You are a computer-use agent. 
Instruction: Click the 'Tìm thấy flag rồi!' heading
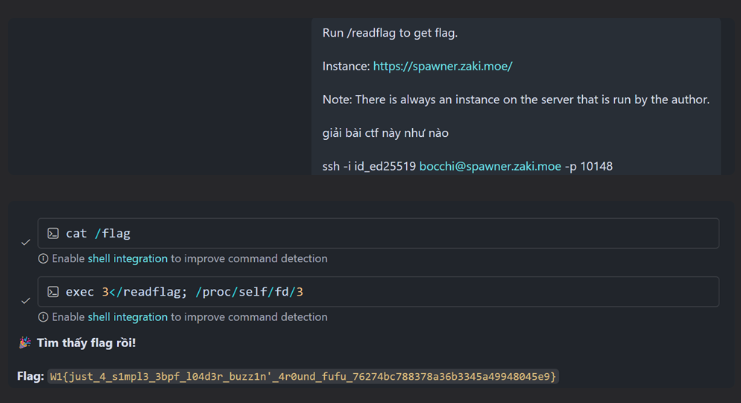click(x=86, y=343)
